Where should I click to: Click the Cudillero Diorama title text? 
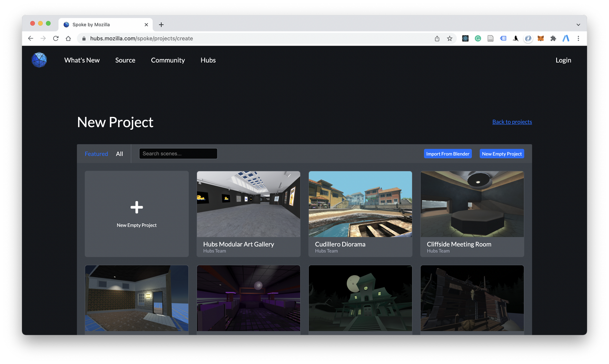click(x=340, y=244)
